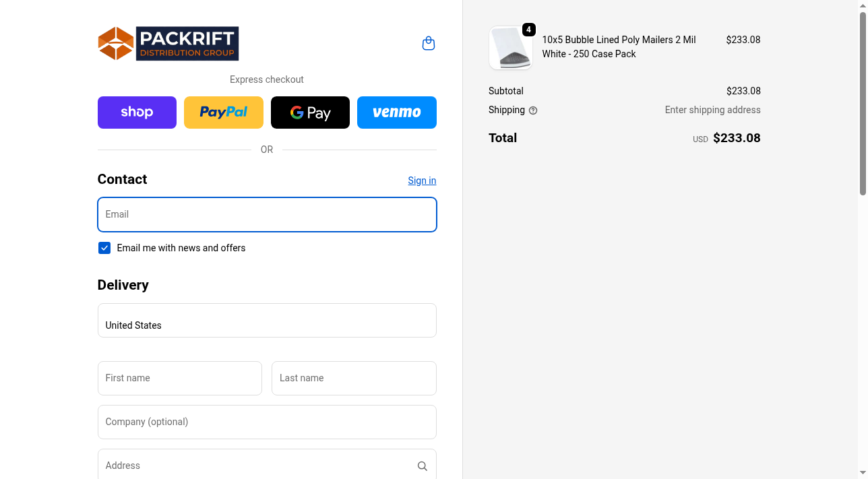Pay with Google Pay button

pos(310,113)
